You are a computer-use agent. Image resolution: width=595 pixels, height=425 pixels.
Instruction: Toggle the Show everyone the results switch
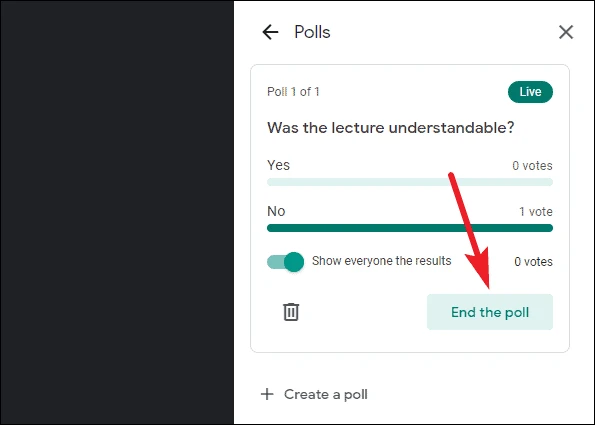(285, 261)
